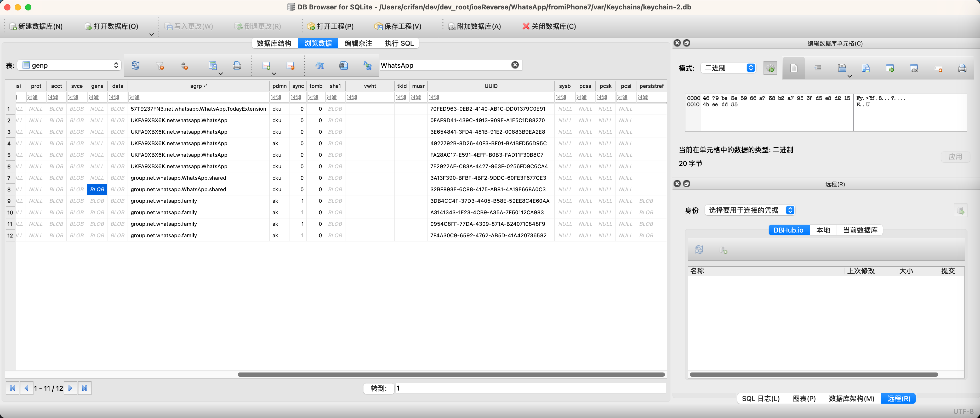Viewport: 980px width, 418px height.
Task: Open cell editor mode (二进制) dropdown
Action: click(728, 68)
